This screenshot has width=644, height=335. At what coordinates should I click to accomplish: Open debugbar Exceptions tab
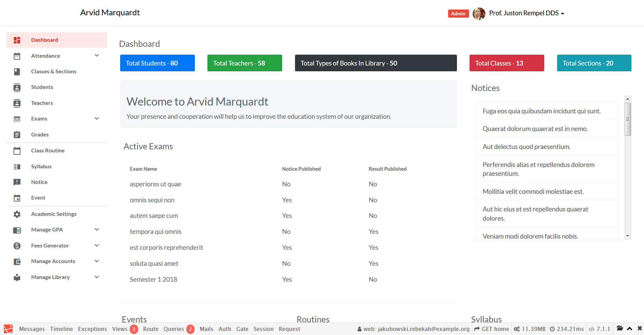coord(92,329)
